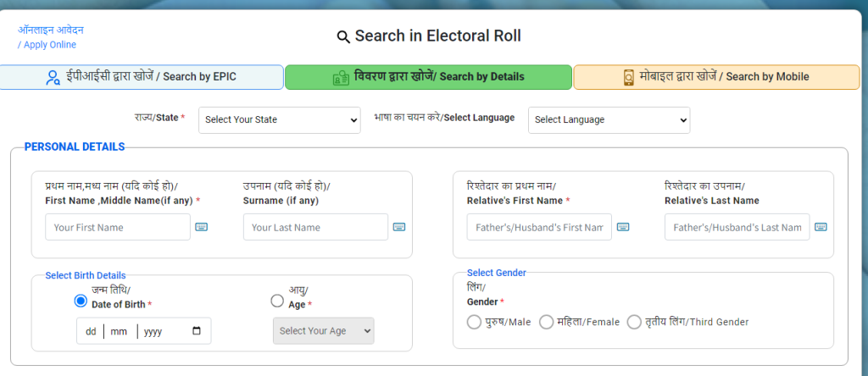Click keyboard icon beside Relative's Last Name
Viewport: 868px width, 376px height.
pos(821,227)
